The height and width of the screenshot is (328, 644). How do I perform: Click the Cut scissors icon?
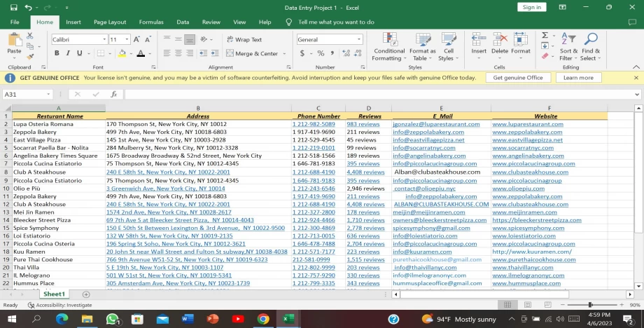[29, 36]
